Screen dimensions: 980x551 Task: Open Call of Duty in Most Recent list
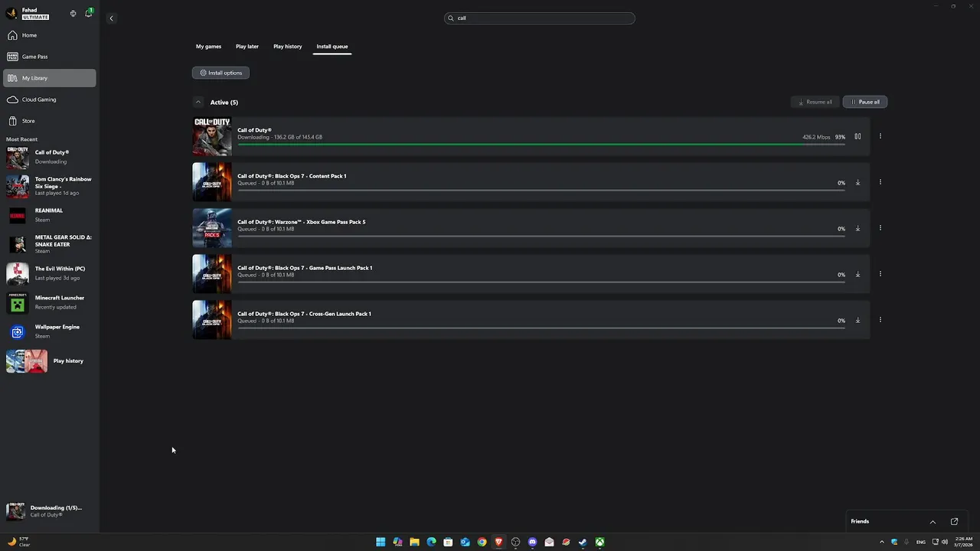pyautogui.click(x=50, y=157)
